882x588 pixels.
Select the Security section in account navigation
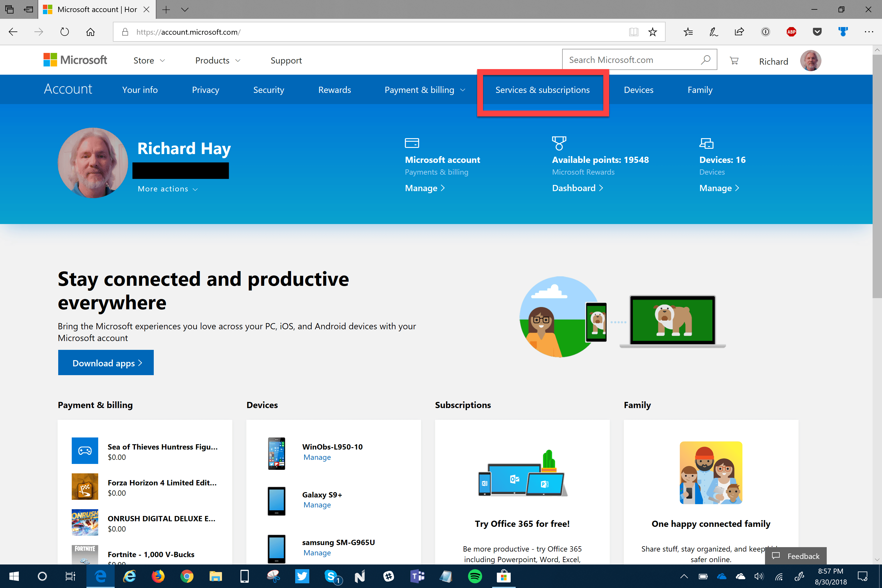click(x=268, y=90)
